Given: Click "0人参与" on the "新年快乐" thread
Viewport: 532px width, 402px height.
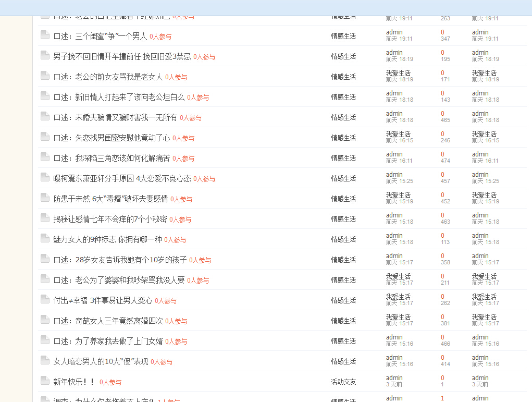Looking at the screenshot, I should tap(109, 381).
